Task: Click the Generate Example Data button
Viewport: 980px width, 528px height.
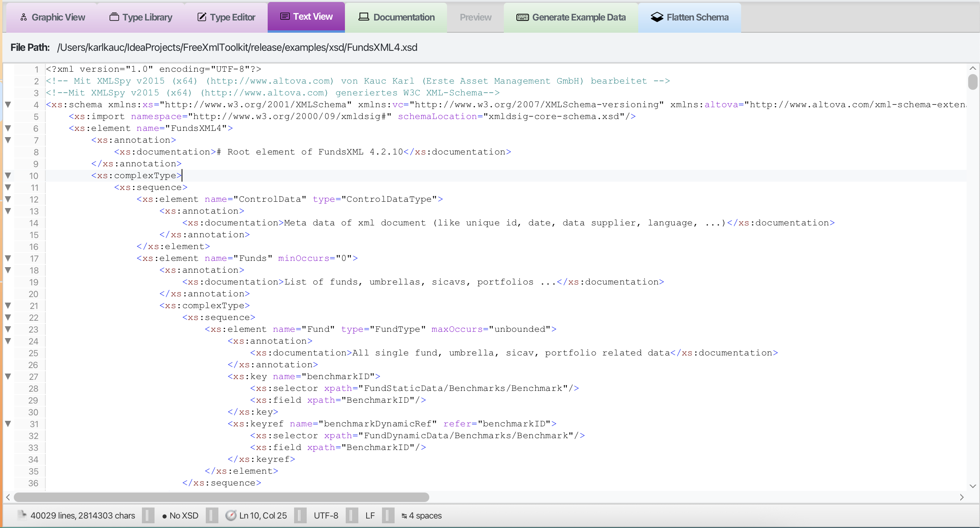Action: tap(571, 17)
